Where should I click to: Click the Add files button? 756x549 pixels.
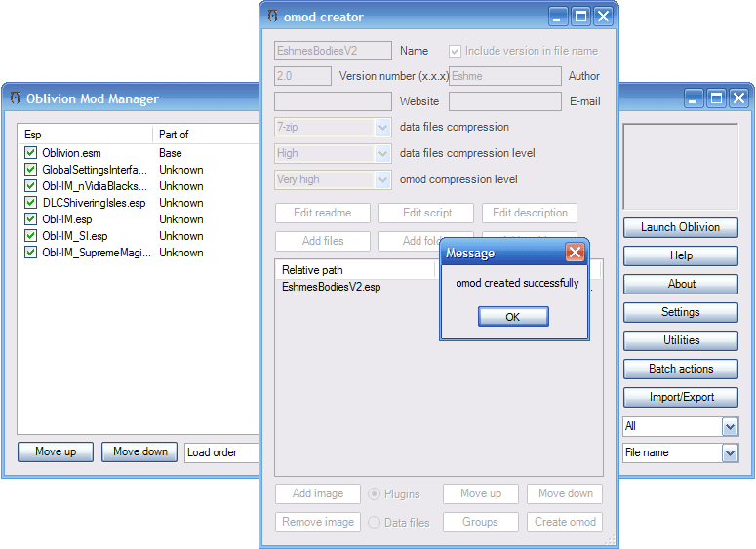(323, 241)
